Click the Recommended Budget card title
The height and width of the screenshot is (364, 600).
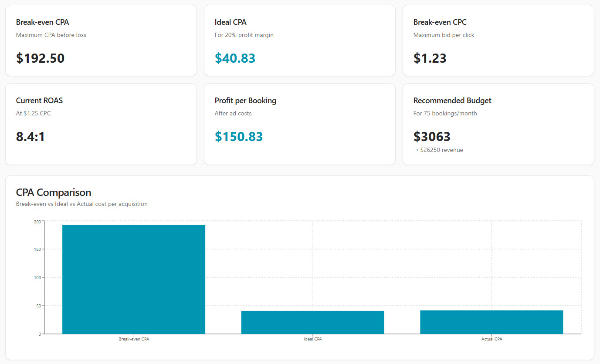[x=452, y=101]
